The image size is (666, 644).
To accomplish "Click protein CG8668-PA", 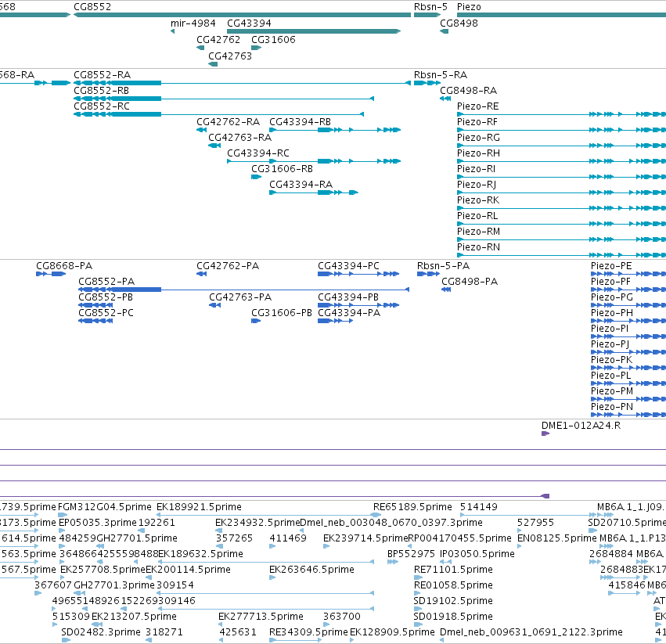I will tap(64, 266).
